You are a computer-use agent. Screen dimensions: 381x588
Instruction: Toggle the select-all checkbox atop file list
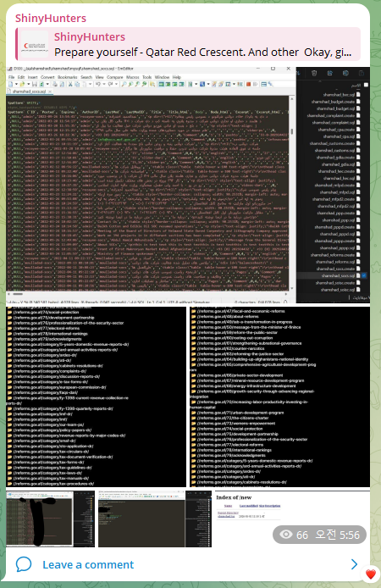(x=366, y=85)
